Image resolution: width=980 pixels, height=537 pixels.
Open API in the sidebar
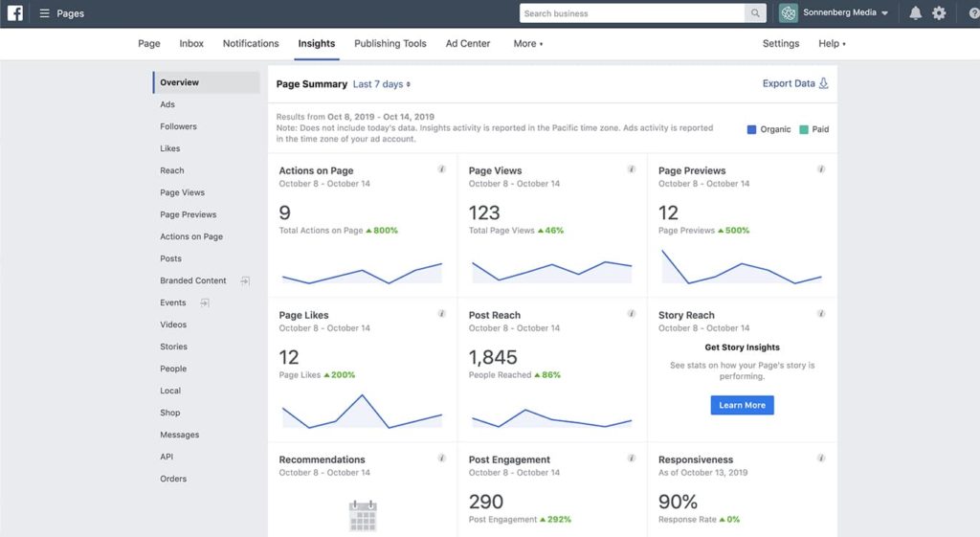coord(167,457)
